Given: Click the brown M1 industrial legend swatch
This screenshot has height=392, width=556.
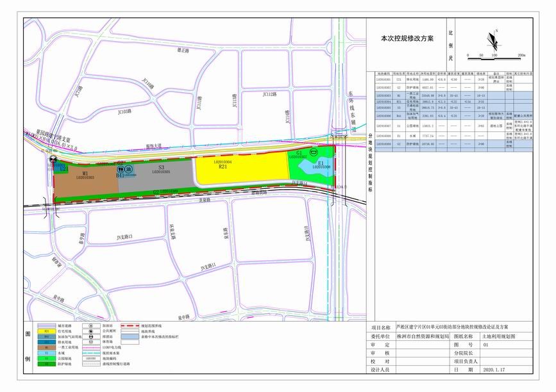Looking at the screenshot, I should [47, 347].
